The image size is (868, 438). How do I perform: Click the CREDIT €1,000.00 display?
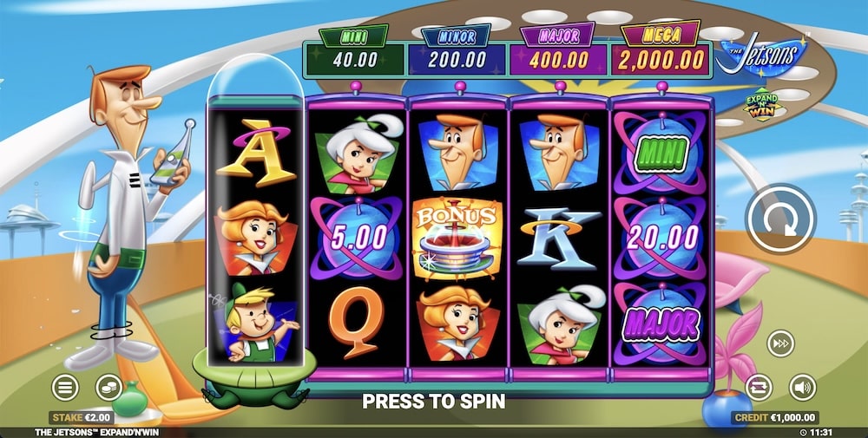tap(775, 417)
